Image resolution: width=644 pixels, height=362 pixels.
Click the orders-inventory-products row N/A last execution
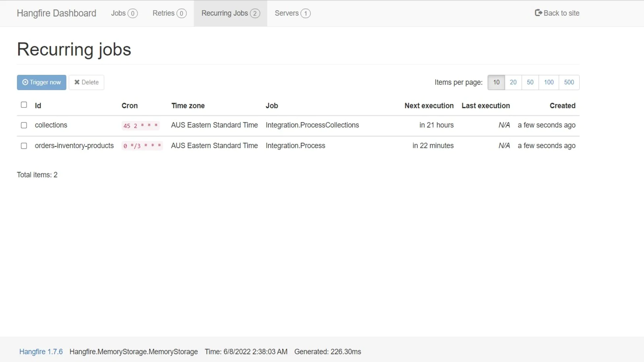[x=504, y=146]
